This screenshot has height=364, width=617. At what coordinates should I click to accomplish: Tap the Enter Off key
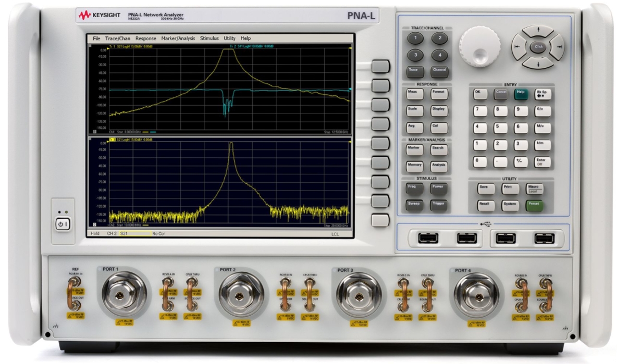click(x=542, y=161)
